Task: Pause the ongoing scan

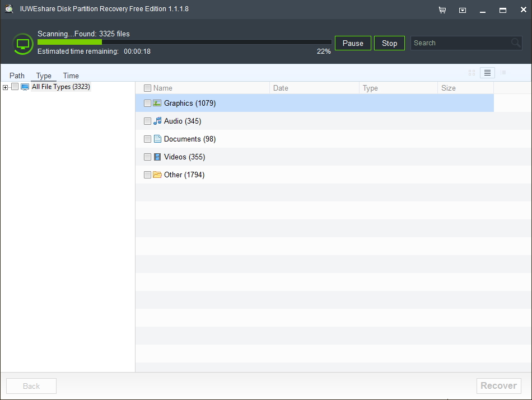Action: (353, 43)
